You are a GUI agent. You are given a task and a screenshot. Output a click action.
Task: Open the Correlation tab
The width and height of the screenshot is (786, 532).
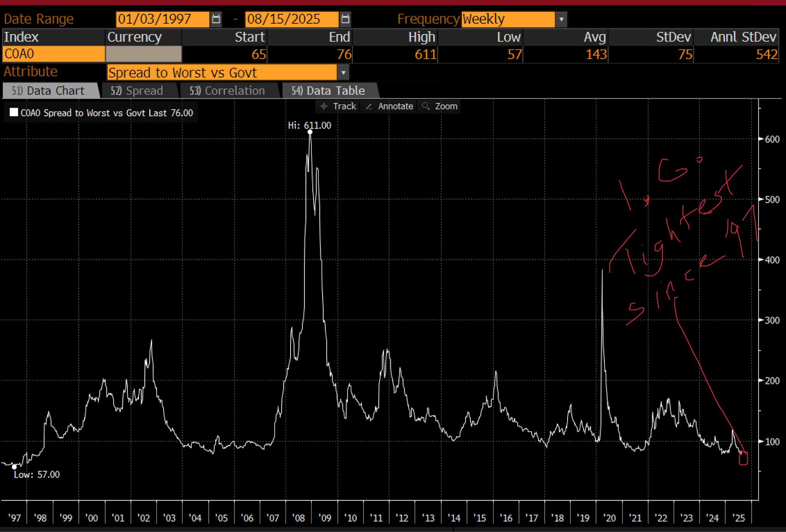pos(227,91)
